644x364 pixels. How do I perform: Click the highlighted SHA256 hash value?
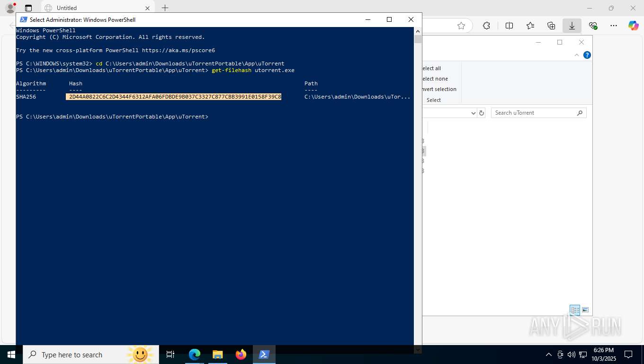174,97
